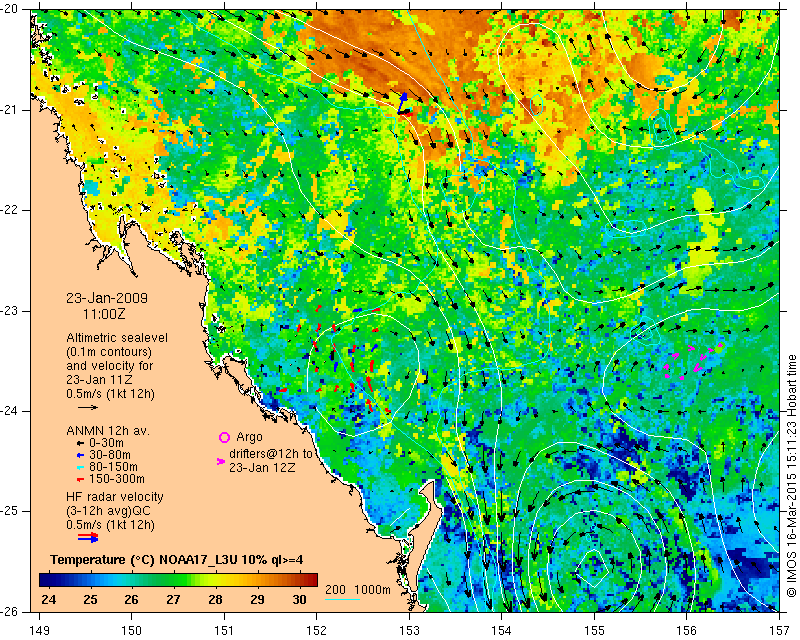Click the altimetric velocity scale arrow in legend
This screenshot has height=640, width=800.
coord(88,407)
